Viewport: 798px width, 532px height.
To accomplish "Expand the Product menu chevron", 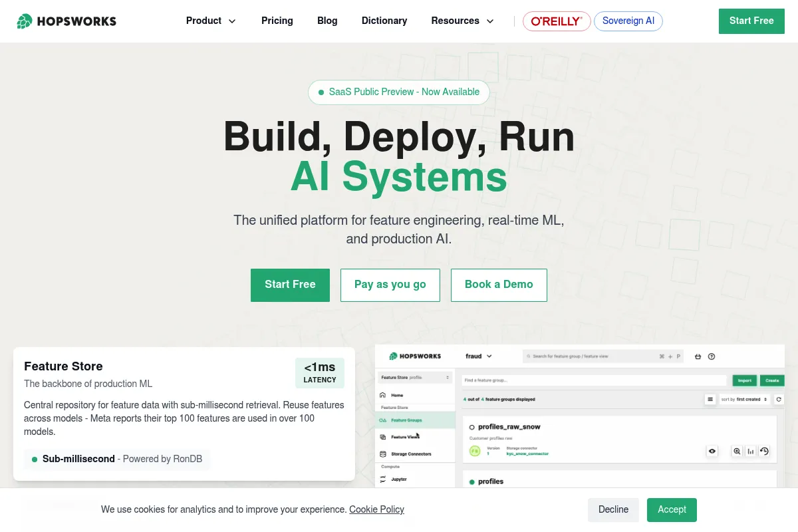I will point(232,21).
